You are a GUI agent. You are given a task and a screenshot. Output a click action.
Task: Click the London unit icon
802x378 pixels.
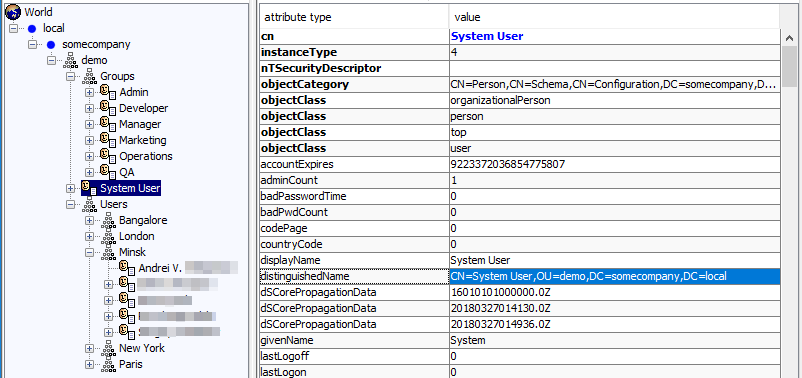tap(108, 236)
